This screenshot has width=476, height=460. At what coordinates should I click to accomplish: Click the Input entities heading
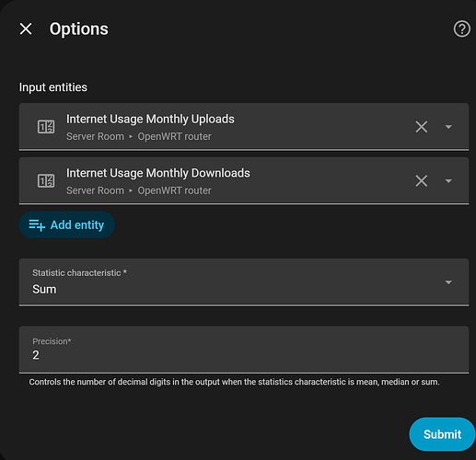click(x=53, y=87)
